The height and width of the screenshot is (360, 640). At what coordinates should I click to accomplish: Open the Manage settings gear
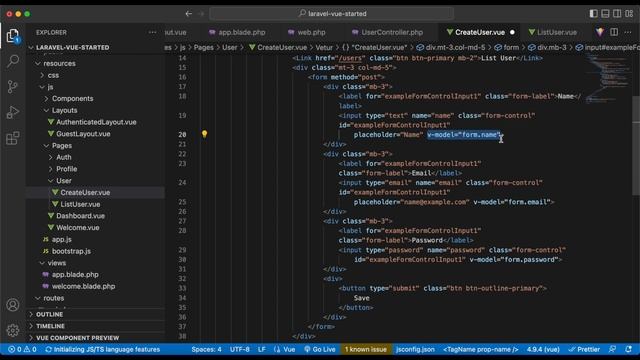13,330
